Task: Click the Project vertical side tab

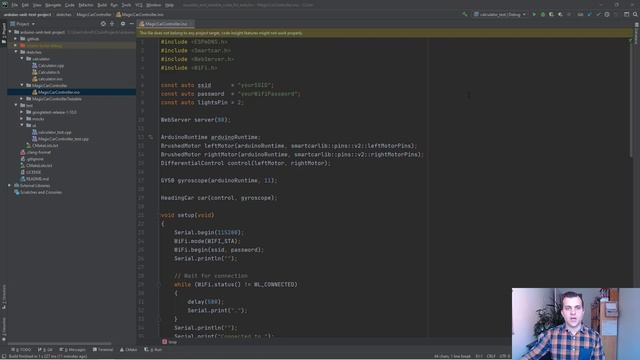Action: (4, 33)
